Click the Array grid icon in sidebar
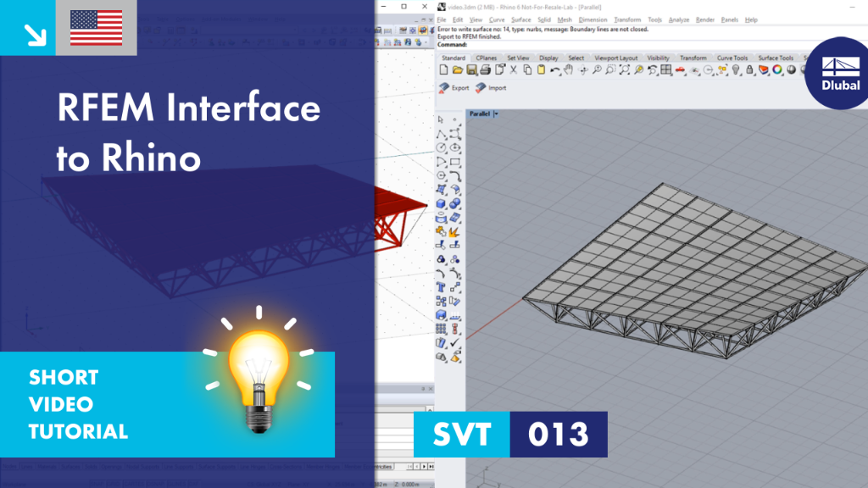This screenshot has width=868, height=488. click(x=441, y=329)
